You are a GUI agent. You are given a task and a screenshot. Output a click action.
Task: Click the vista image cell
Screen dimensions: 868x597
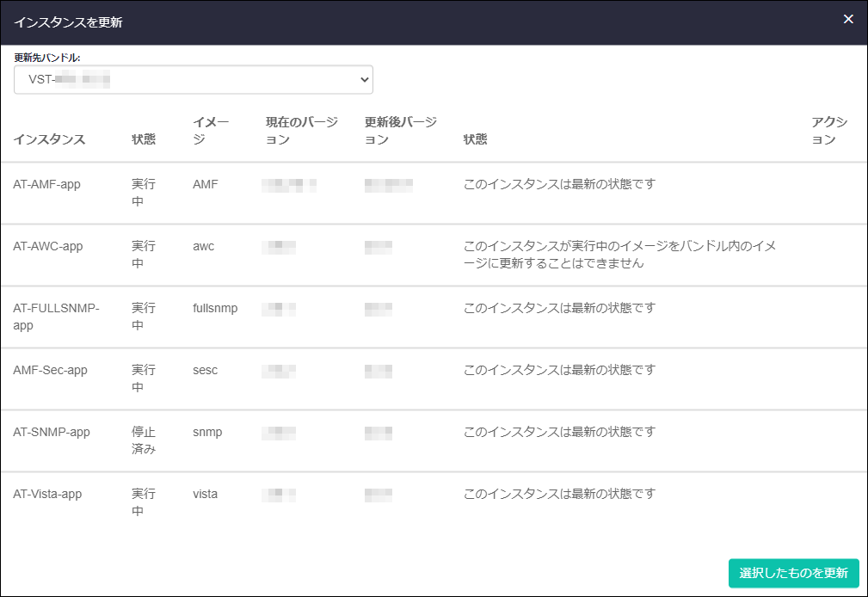pos(206,495)
